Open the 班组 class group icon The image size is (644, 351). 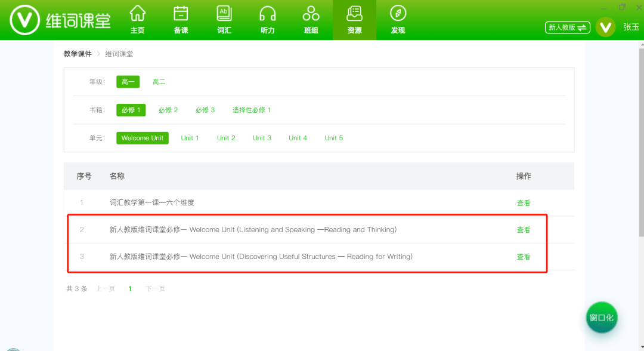pos(311,18)
